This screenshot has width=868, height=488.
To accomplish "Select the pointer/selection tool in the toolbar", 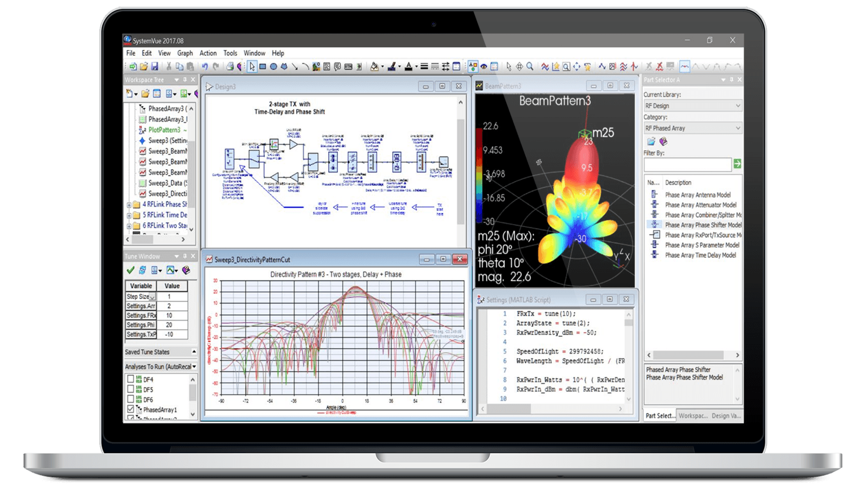I will 252,66.
